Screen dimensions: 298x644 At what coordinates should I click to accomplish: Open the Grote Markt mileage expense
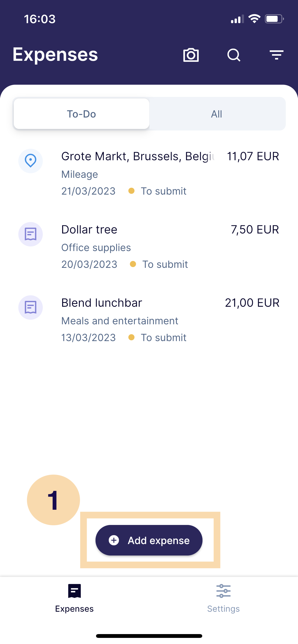pyautogui.click(x=138, y=156)
